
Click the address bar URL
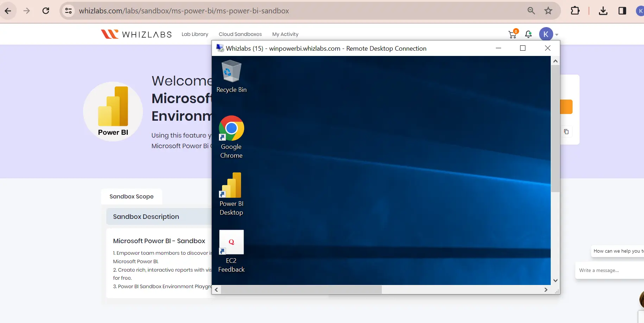click(x=184, y=11)
